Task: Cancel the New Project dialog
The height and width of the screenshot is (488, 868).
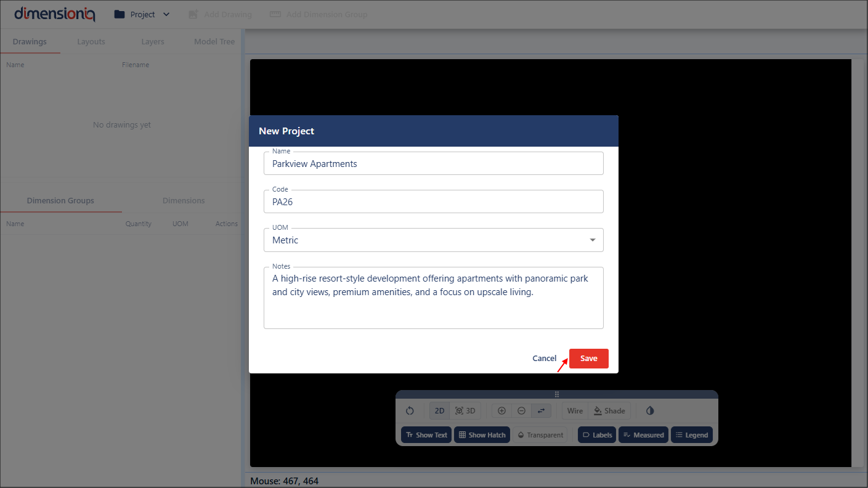Action: [x=544, y=359]
